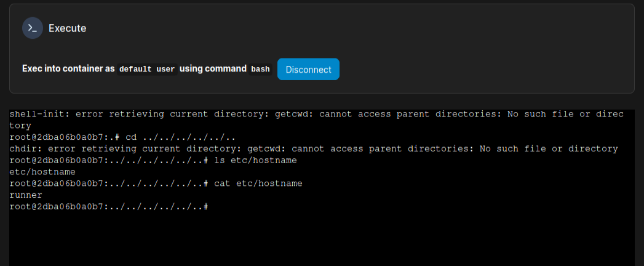Click the Execute section heading
Image resolution: width=644 pixels, height=266 pixels.
pos(67,28)
